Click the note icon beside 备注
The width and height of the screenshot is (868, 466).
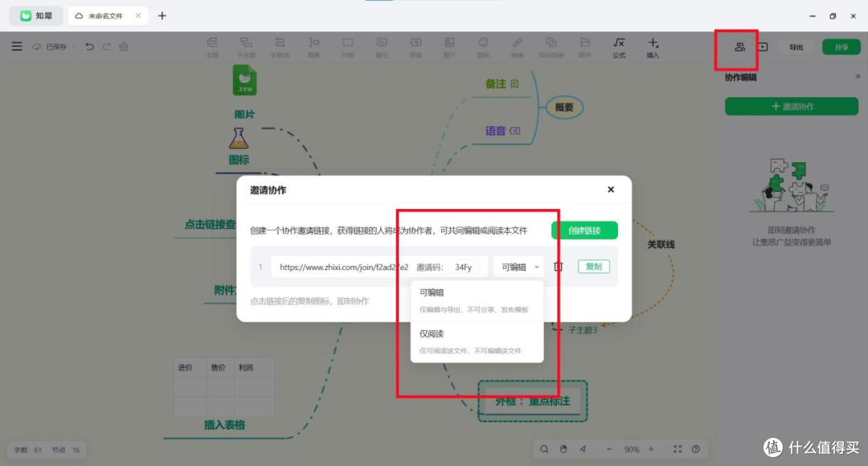point(515,84)
